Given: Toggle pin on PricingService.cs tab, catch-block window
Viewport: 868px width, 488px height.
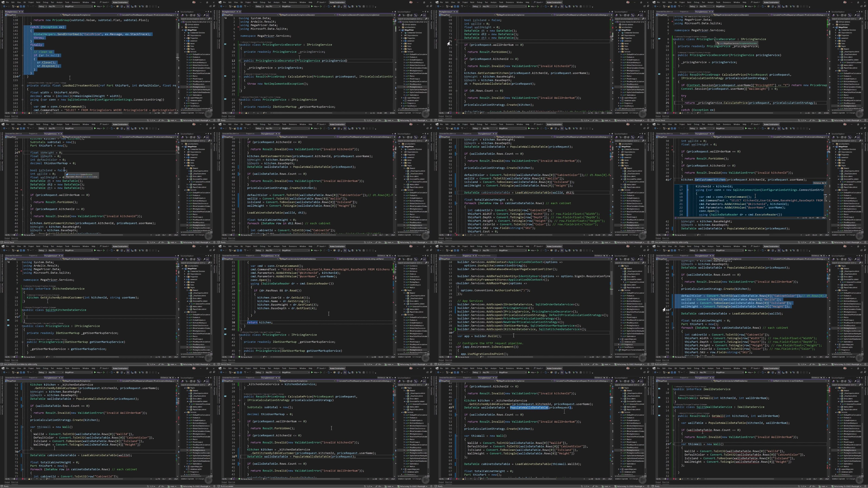Looking at the screenshot, I should coord(20,12).
